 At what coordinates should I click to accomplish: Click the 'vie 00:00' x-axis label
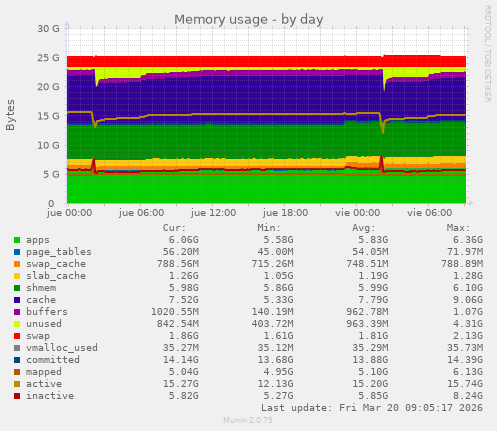click(x=357, y=213)
